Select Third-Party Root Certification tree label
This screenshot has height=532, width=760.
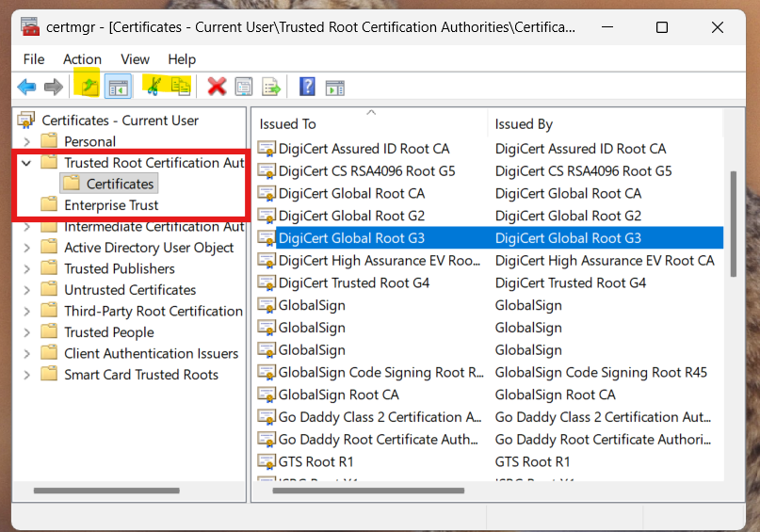(154, 311)
